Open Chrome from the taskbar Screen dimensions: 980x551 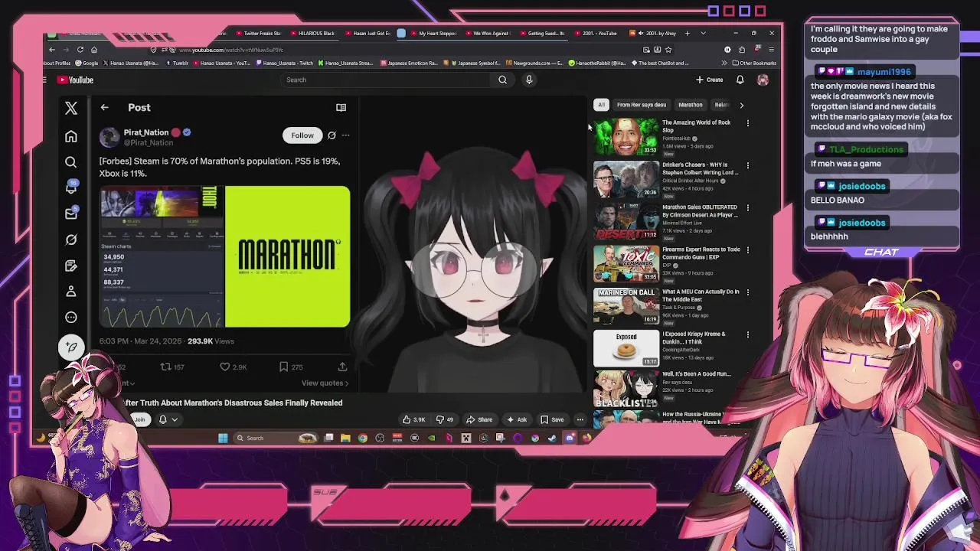pyautogui.click(x=362, y=438)
